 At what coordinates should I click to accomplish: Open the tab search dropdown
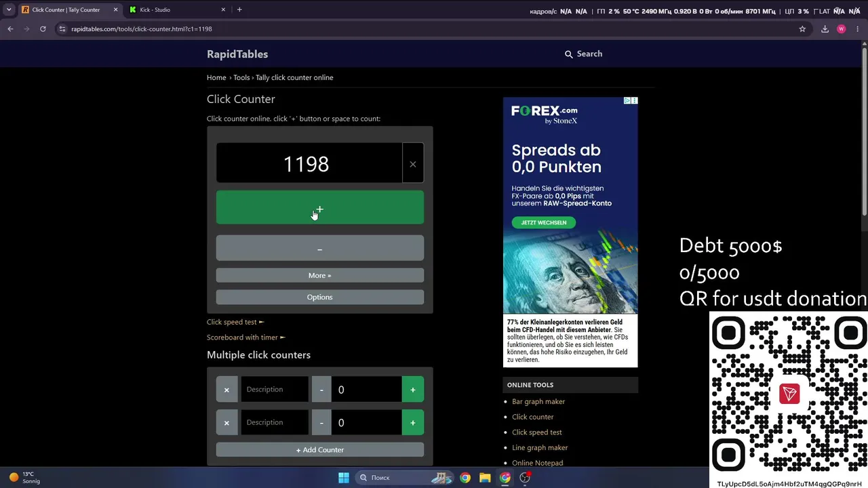point(9,9)
